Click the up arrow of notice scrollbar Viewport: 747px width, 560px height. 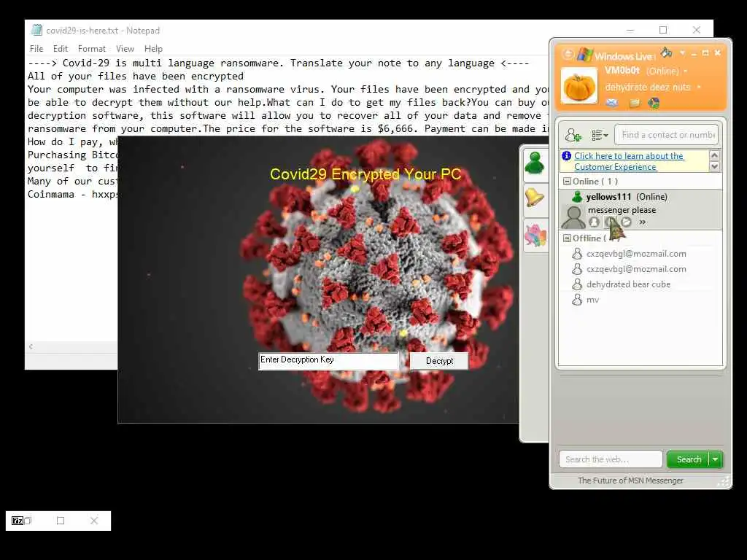coord(714,155)
